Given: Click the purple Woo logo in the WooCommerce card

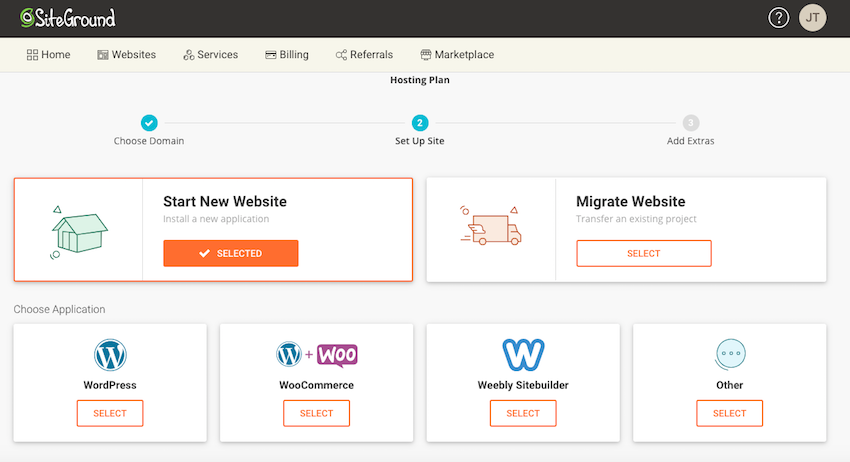Looking at the screenshot, I should 337,355.
